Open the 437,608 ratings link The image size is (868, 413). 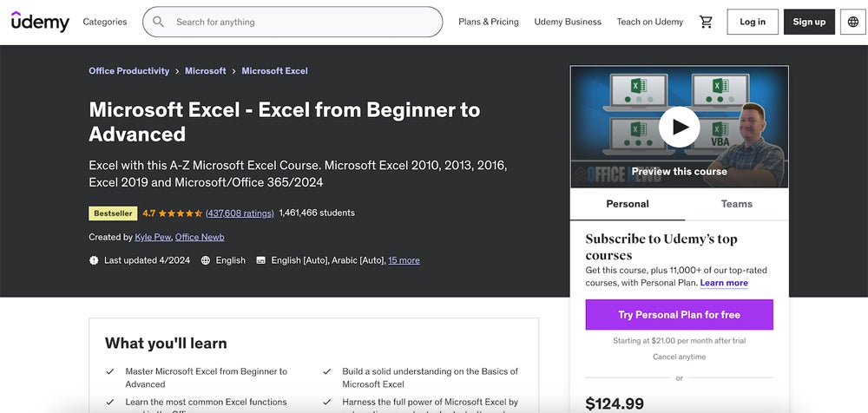(x=240, y=213)
